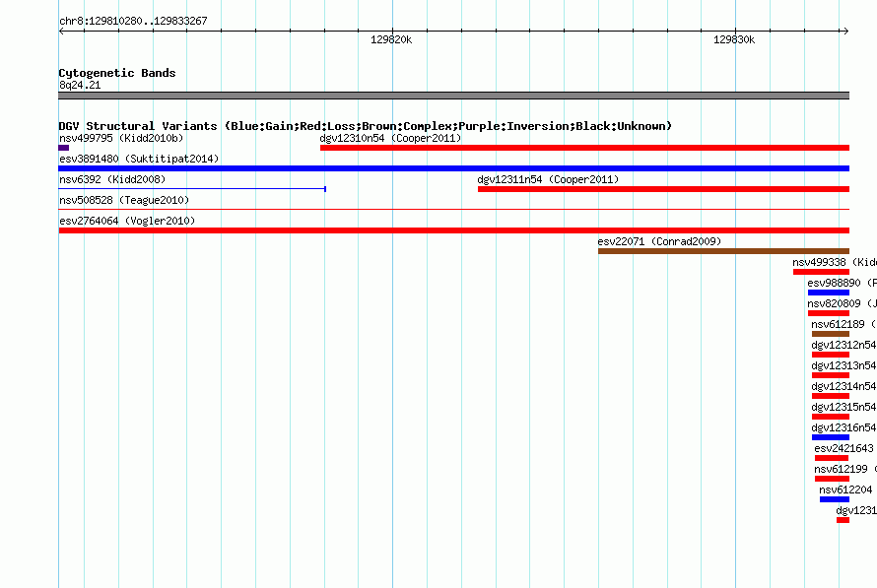Open the esv2421643 variant label
877x588 pixels.
(x=843, y=448)
